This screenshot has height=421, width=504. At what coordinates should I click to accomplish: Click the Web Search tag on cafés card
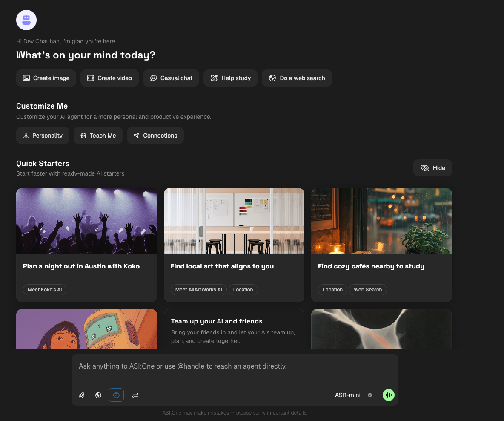(368, 290)
